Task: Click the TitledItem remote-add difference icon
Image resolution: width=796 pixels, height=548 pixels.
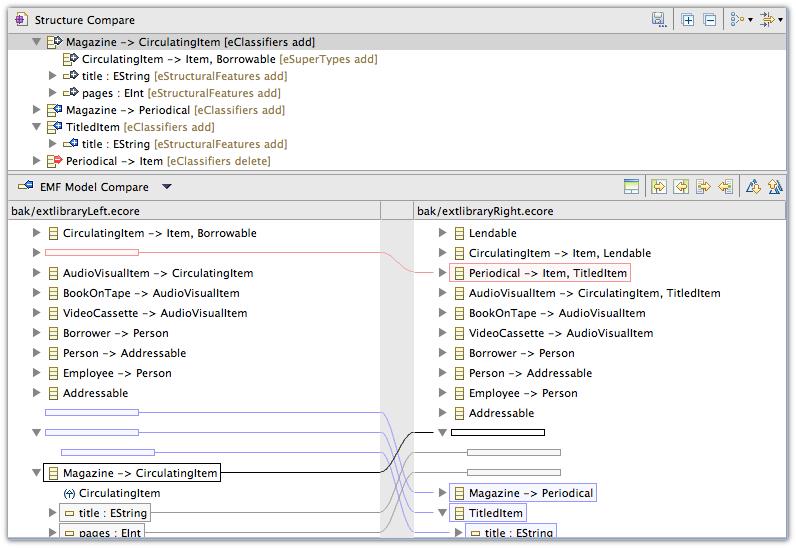Action: (x=54, y=126)
